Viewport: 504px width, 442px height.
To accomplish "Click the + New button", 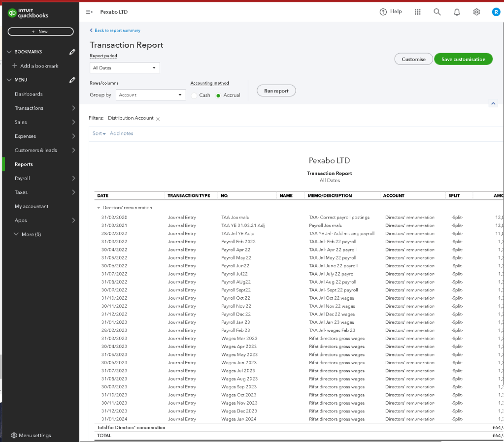I will coord(40,32).
